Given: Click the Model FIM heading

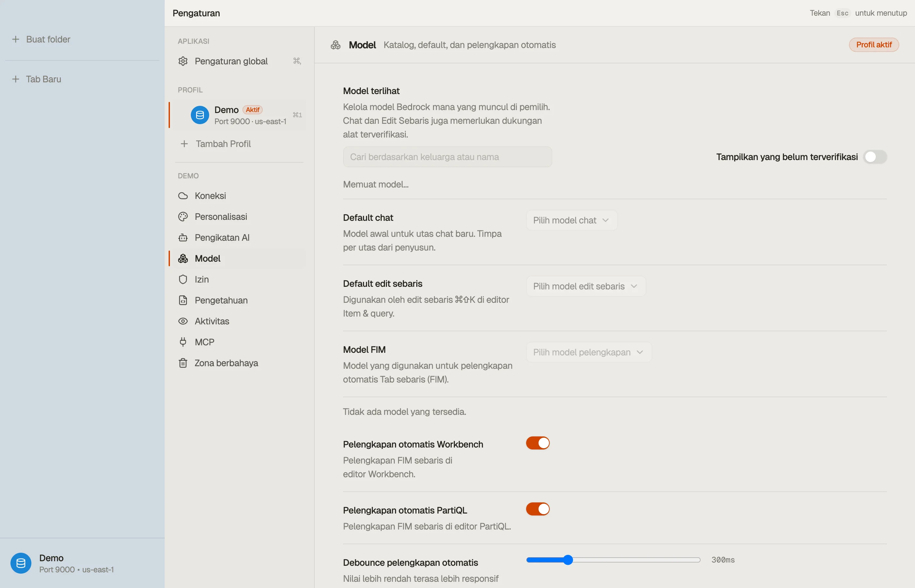Looking at the screenshot, I should coord(364,350).
